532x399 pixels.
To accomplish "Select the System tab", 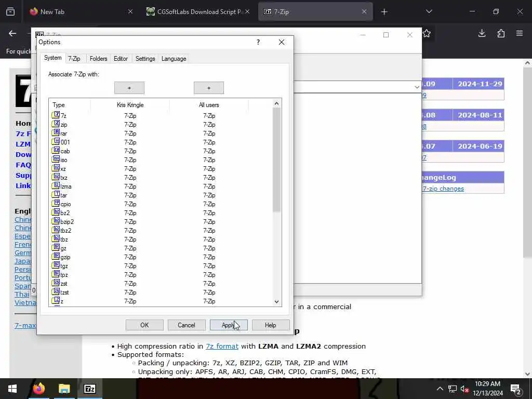I will coord(52,58).
